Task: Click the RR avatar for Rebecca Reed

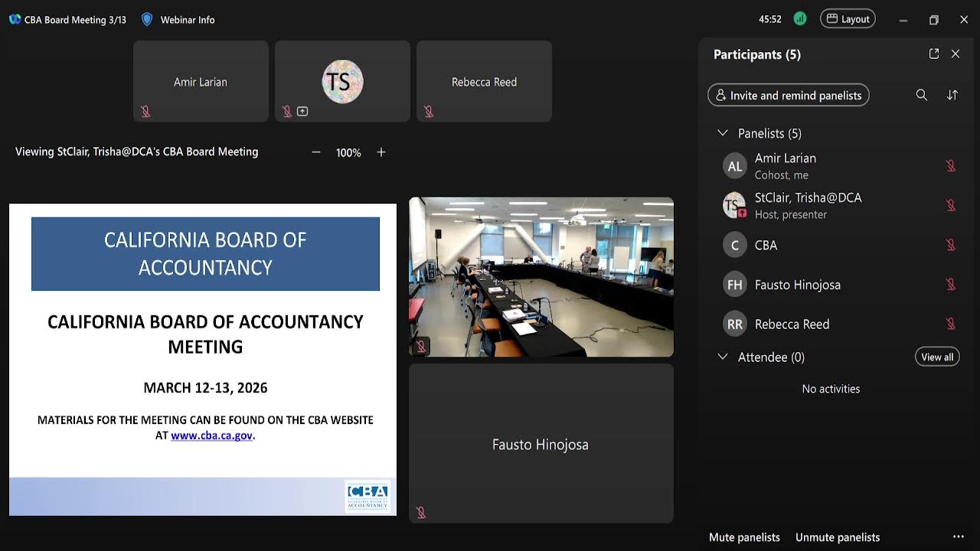Action: click(735, 324)
